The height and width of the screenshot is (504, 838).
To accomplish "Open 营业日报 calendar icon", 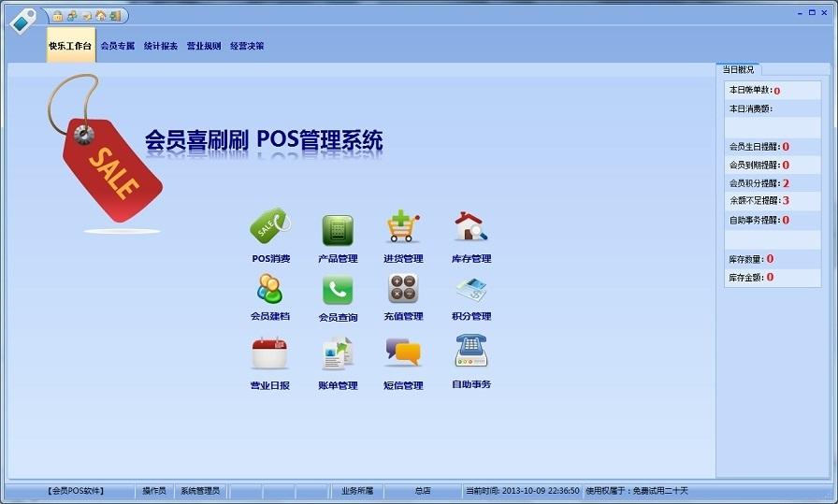I will click(269, 353).
